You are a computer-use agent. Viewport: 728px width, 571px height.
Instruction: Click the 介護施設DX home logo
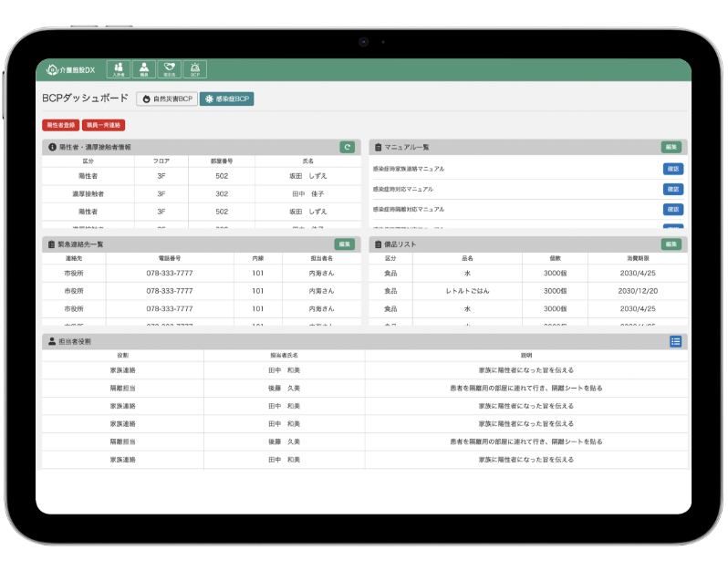point(71,70)
